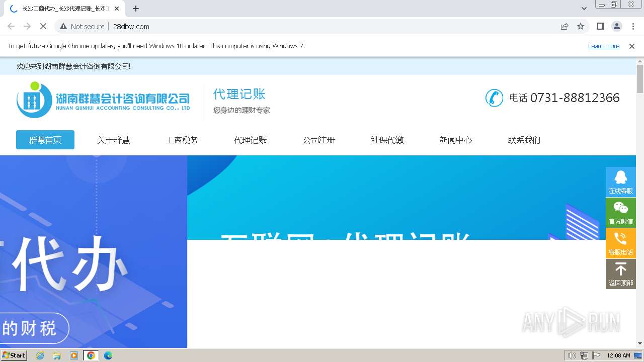Click Chrome icon in taskbar
The image size is (644, 362).
coord(91,355)
